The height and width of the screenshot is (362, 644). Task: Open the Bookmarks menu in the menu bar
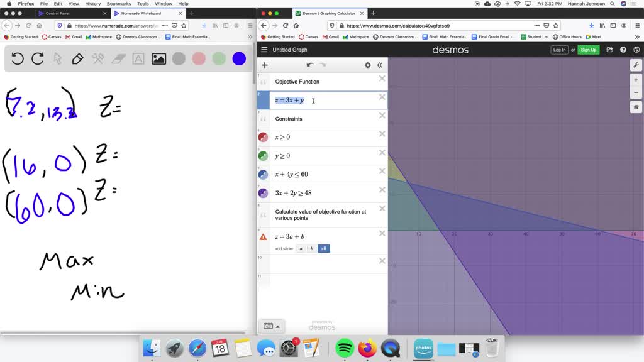[x=118, y=3]
